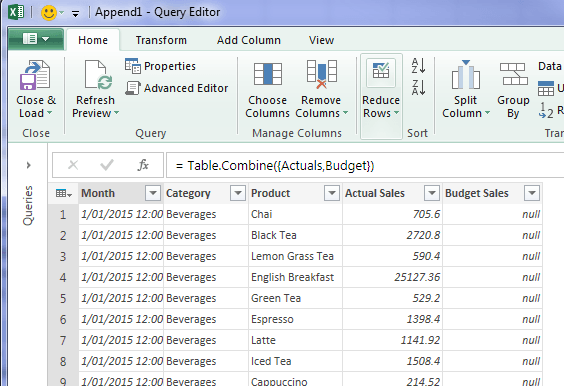Open the Product column filter dropdown

[x=332, y=193]
